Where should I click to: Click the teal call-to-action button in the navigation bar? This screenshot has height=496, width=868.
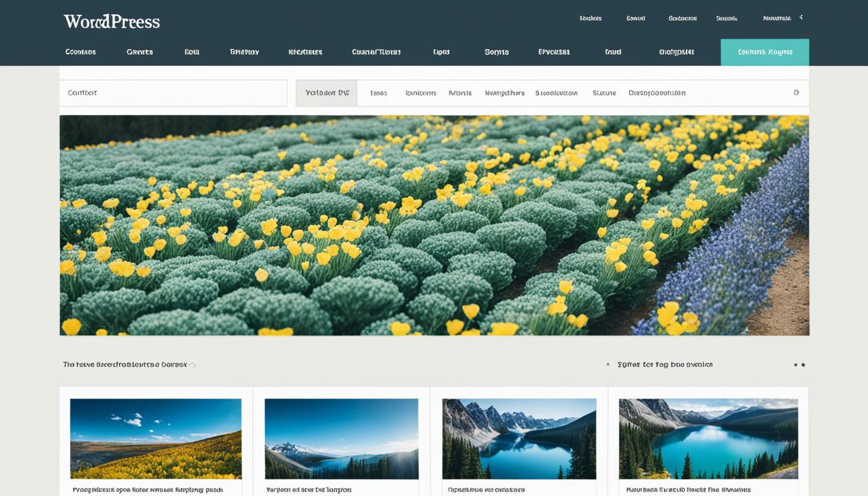[x=765, y=52]
